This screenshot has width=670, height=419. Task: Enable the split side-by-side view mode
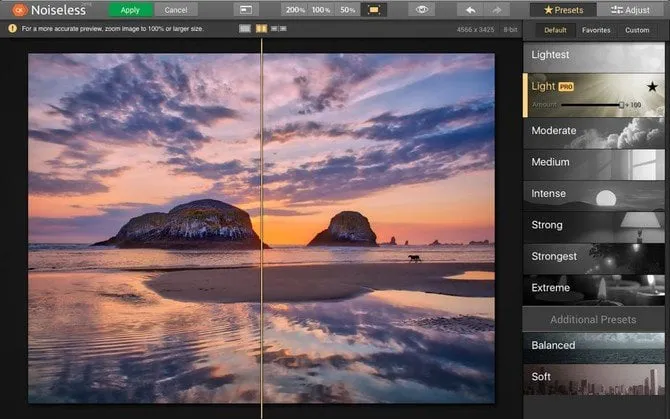[260, 29]
